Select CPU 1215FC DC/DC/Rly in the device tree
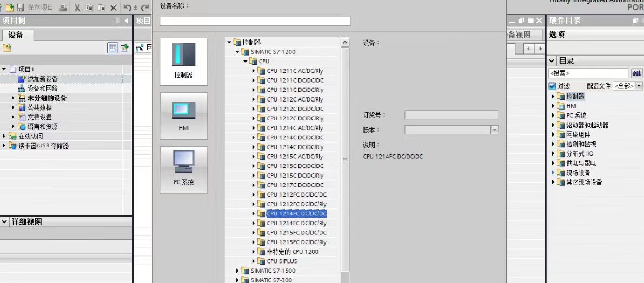The height and width of the screenshot is (283, 644). [x=296, y=242]
